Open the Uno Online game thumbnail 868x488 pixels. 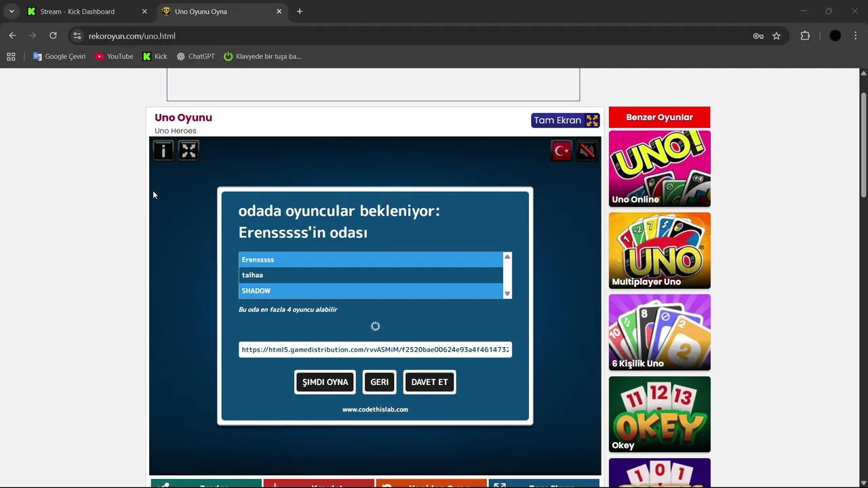click(659, 169)
